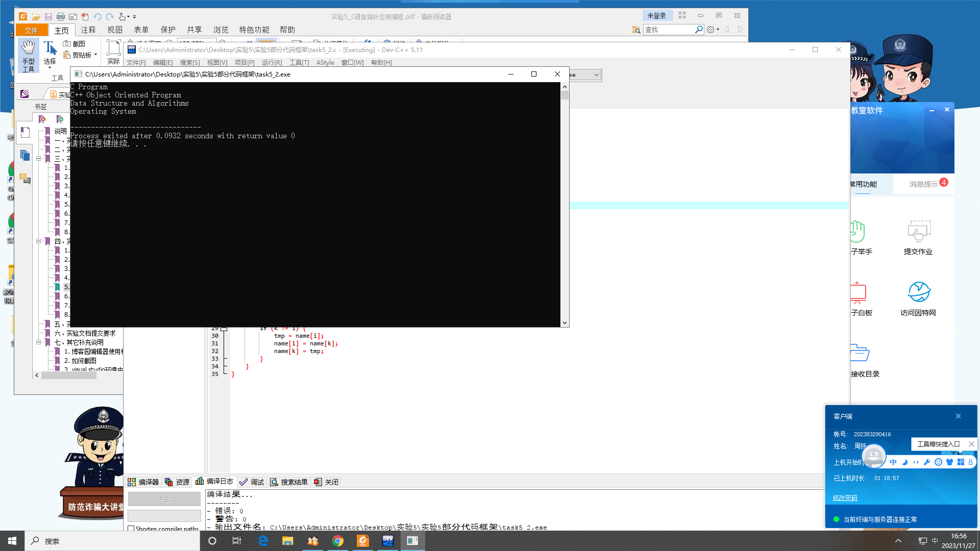The width and height of the screenshot is (980, 551).
Task: Select the Hand tool (手型工具)
Action: click(28, 55)
